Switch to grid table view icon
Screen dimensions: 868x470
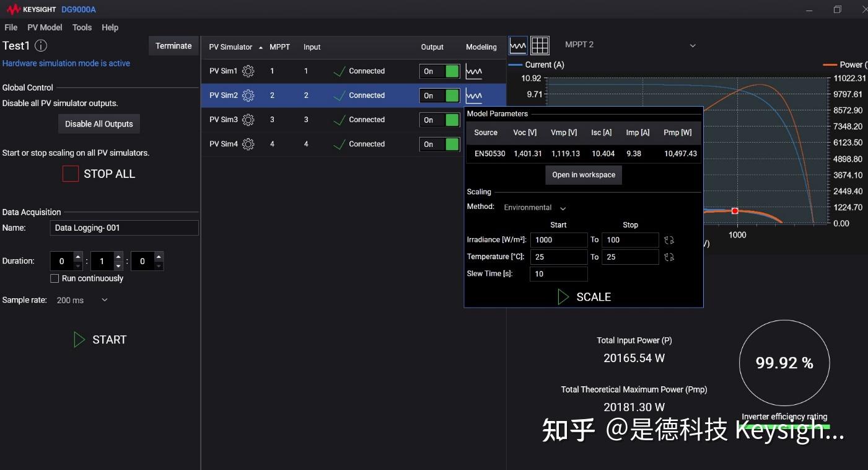pyautogui.click(x=540, y=45)
